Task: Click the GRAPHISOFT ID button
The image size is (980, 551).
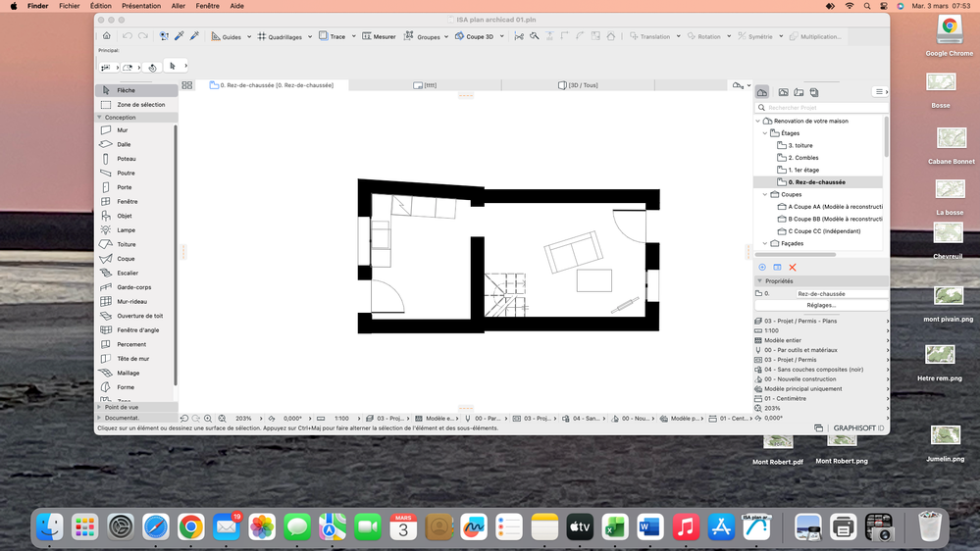Action: 858,427
